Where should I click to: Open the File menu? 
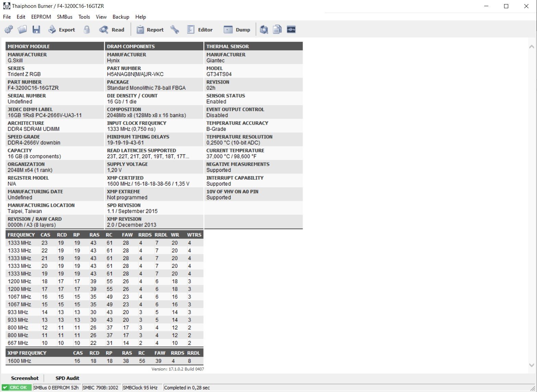pos(7,17)
